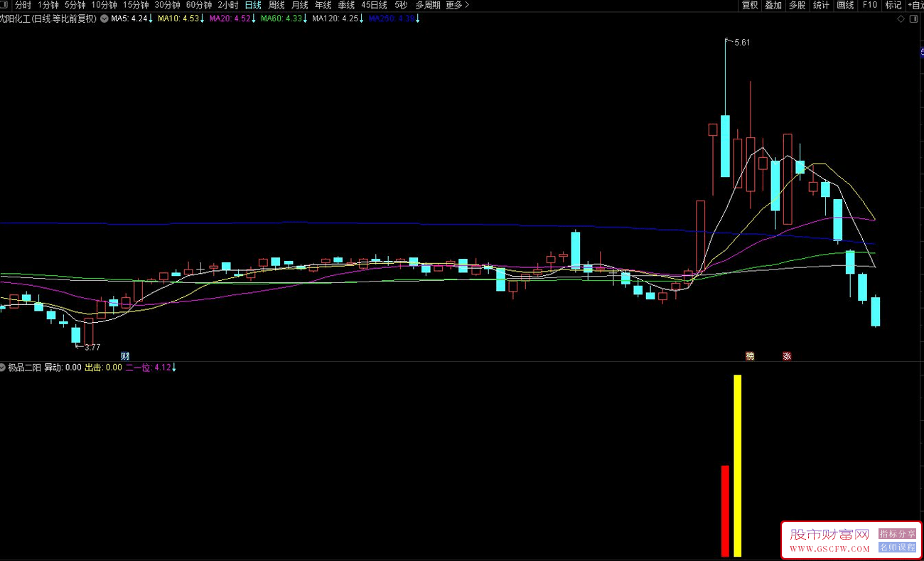This screenshot has width=924, height=561.
Task: Toggle the 极品二阳 indicator circle icon
Action: click(x=3, y=368)
